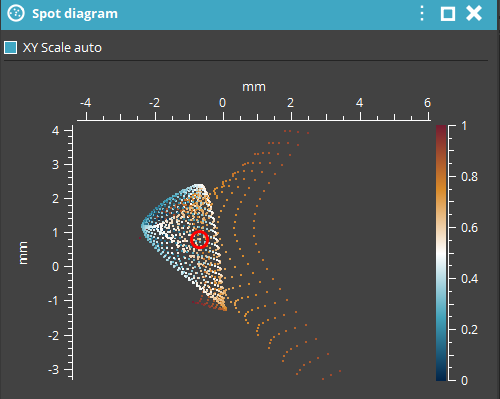This screenshot has height=399, width=500.
Task: Click the red circle centroid marker
Action: pos(200,239)
